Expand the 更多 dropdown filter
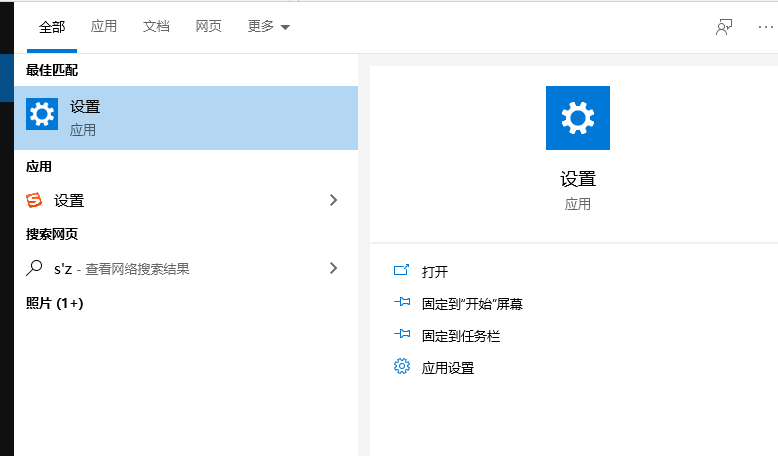The width and height of the screenshot is (778, 456). point(268,27)
